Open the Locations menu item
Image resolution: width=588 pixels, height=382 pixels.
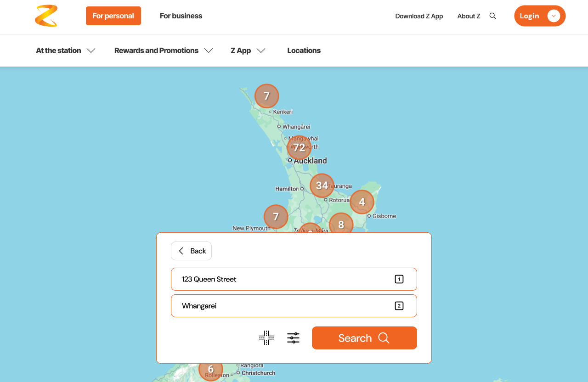304,51
